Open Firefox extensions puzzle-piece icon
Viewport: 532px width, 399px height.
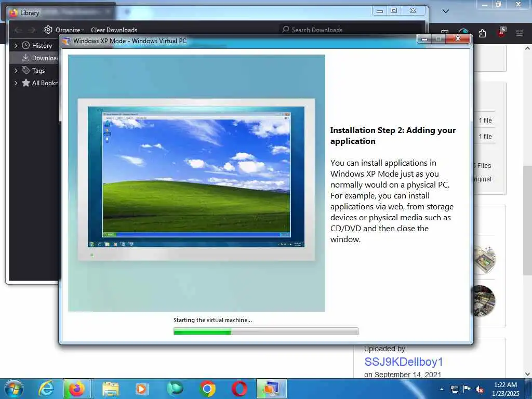482,33
